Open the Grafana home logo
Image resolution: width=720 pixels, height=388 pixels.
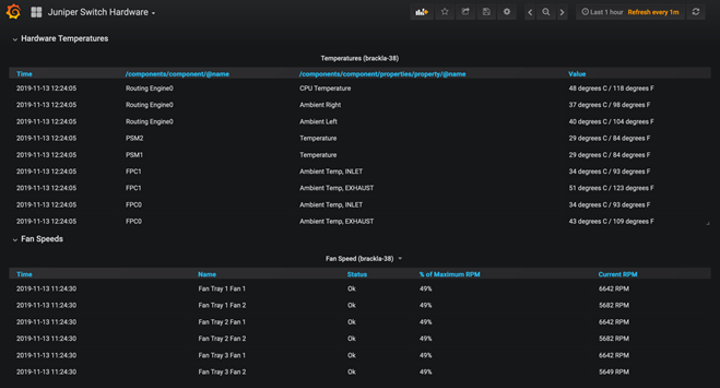[13, 12]
